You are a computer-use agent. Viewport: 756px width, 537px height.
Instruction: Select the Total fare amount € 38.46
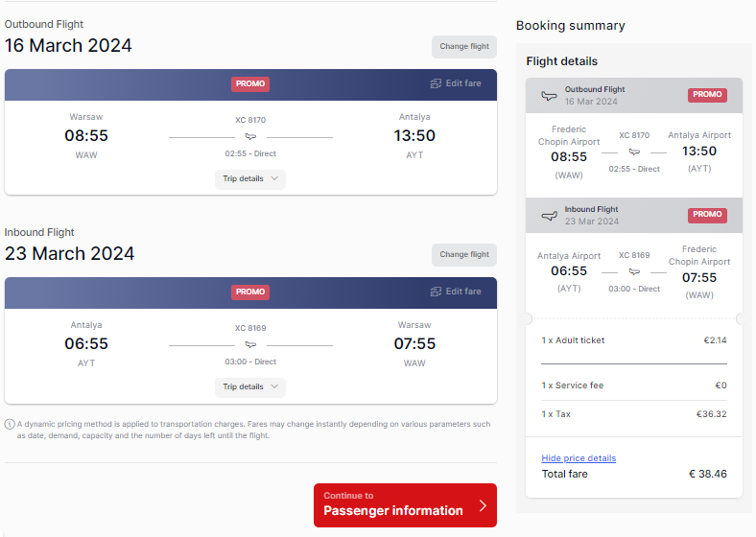(708, 474)
